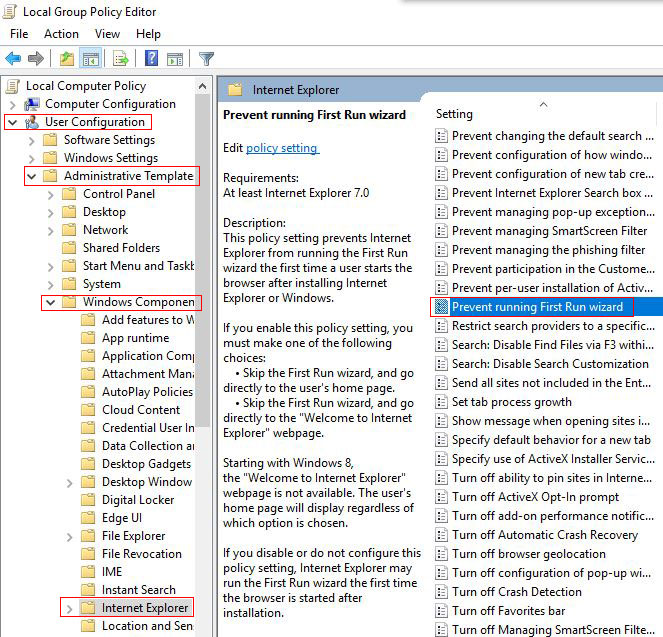The image size is (663, 637).
Task: Collapse the Administrative Templates node
Action: [32, 176]
